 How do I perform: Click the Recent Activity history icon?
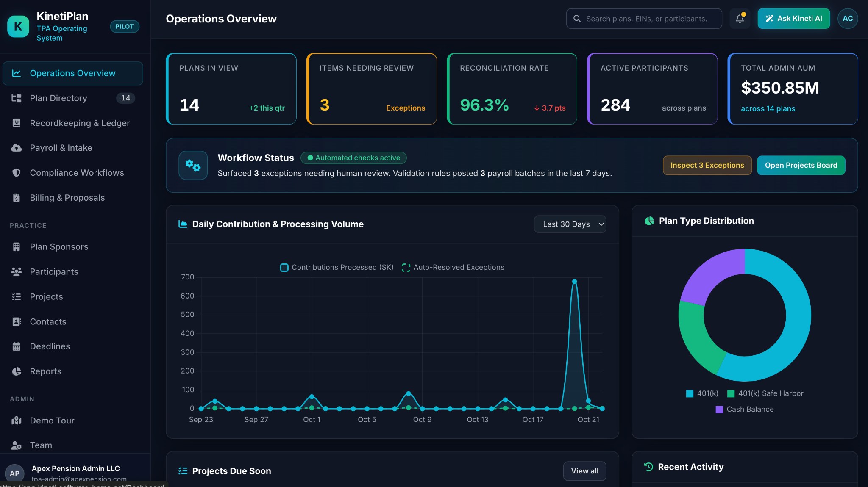(648, 467)
